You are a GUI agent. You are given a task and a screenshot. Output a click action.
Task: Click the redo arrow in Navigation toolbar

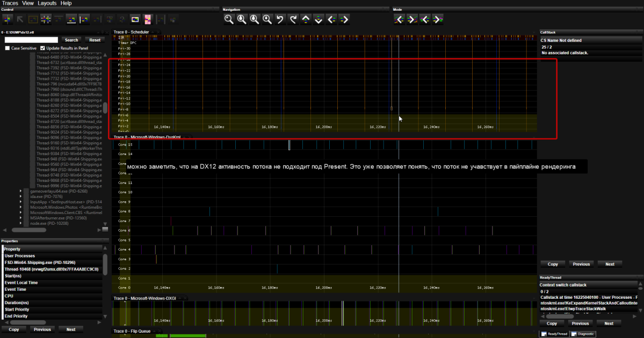(293, 19)
